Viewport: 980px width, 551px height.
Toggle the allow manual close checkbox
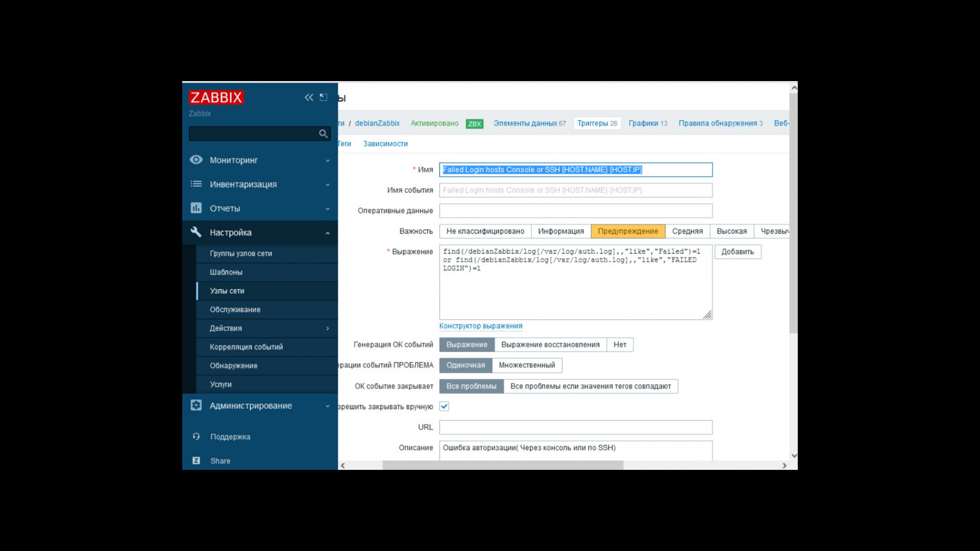[x=444, y=406]
